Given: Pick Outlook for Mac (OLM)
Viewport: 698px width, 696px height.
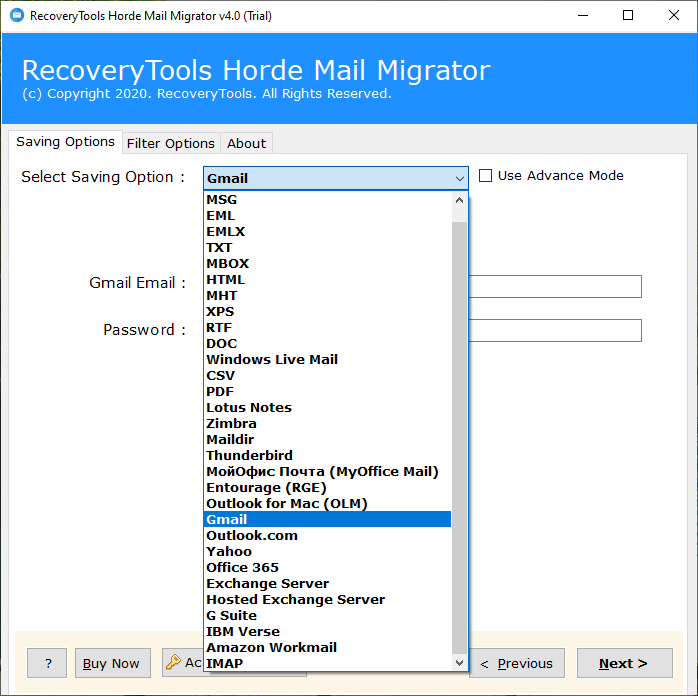Looking at the screenshot, I should [x=328, y=504].
